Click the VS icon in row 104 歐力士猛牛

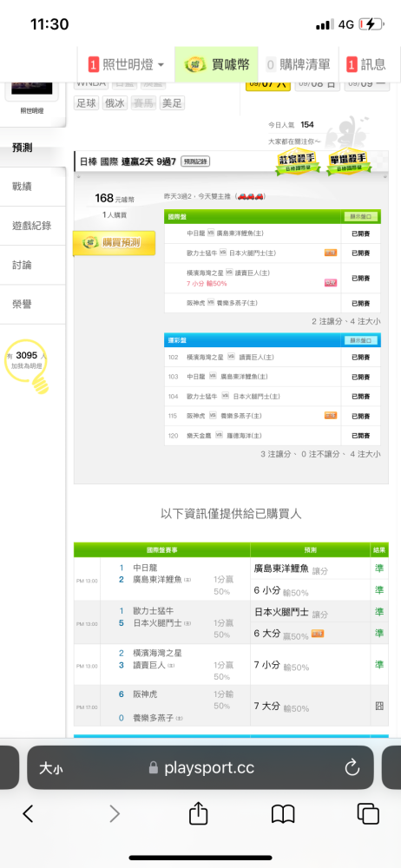(226, 396)
